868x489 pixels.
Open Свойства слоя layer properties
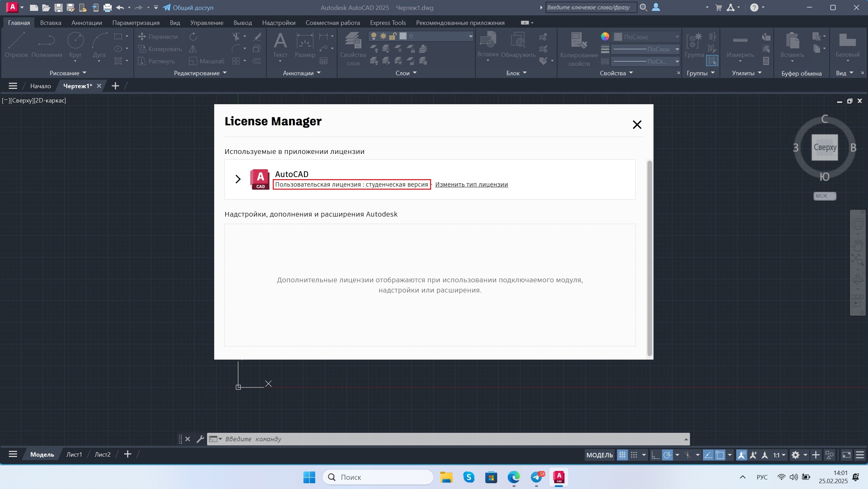pos(353,49)
